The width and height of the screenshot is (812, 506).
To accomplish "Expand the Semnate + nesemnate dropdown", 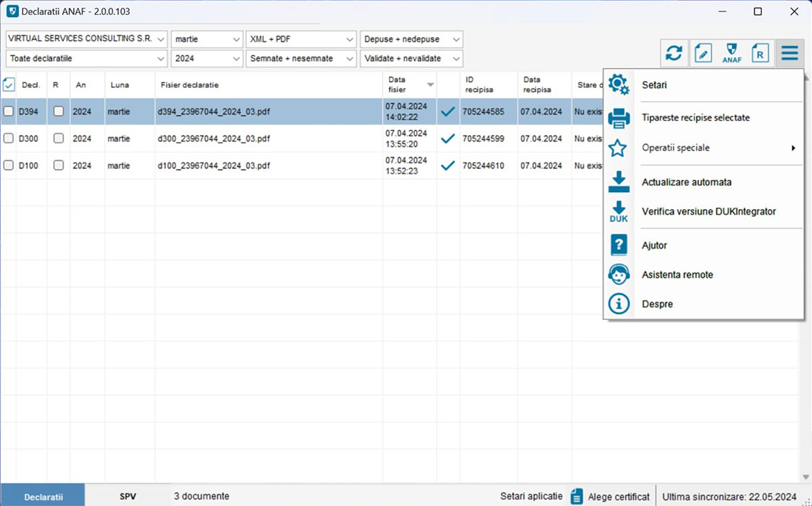I will click(301, 59).
